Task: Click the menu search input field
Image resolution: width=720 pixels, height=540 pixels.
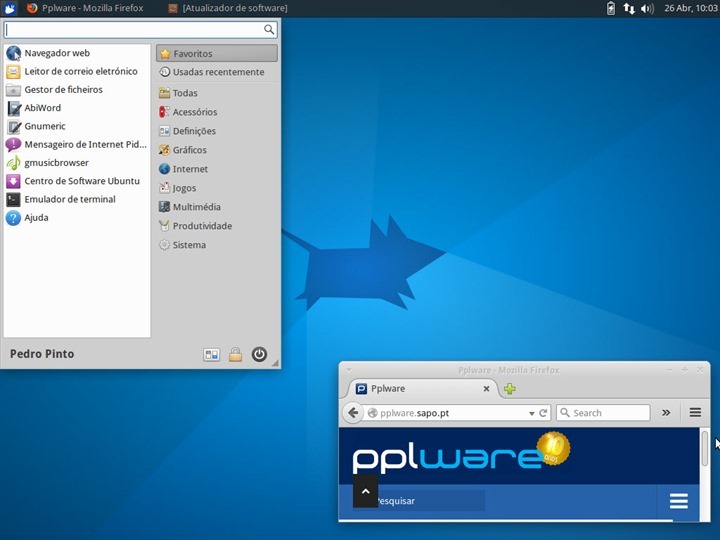Action: 140,30
